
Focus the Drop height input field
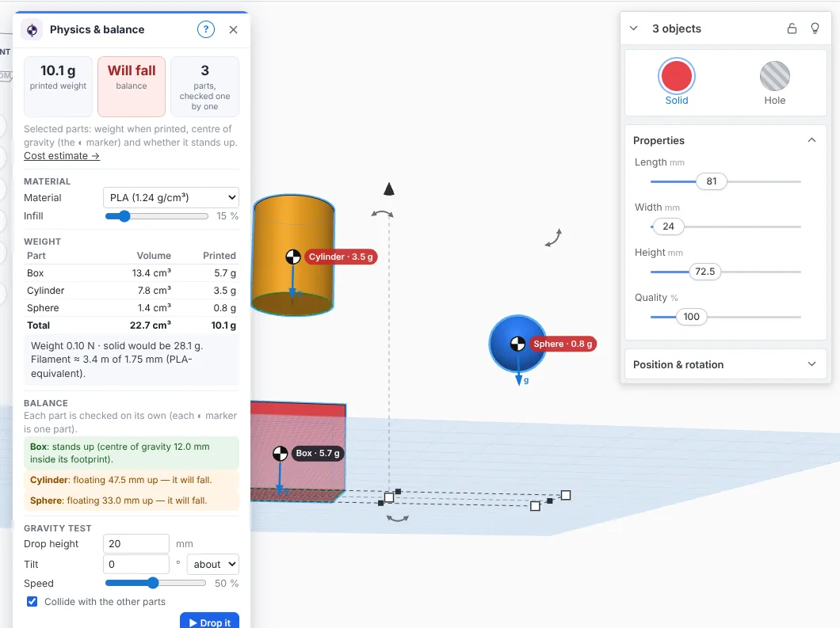click(136, 544)
